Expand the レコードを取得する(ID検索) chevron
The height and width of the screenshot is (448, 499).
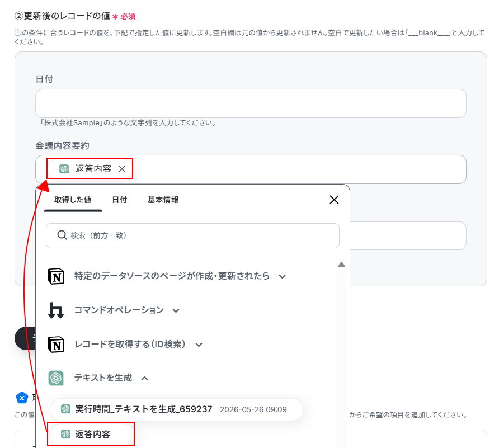point(199,345)
